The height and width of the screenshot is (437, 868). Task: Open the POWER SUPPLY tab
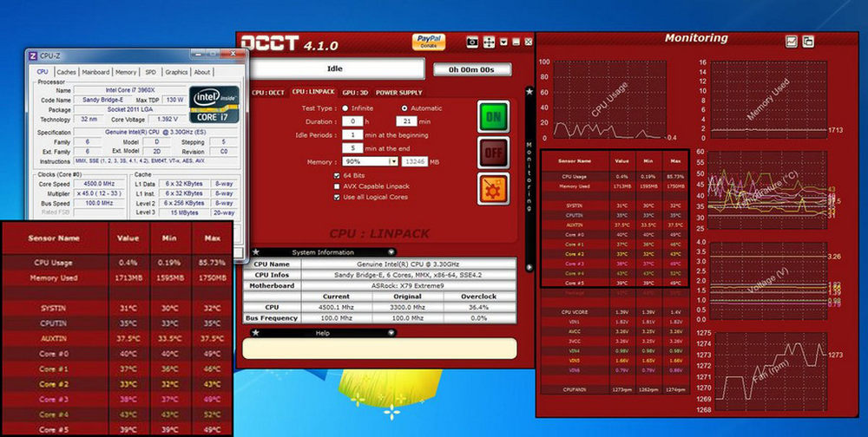(399, 92)
